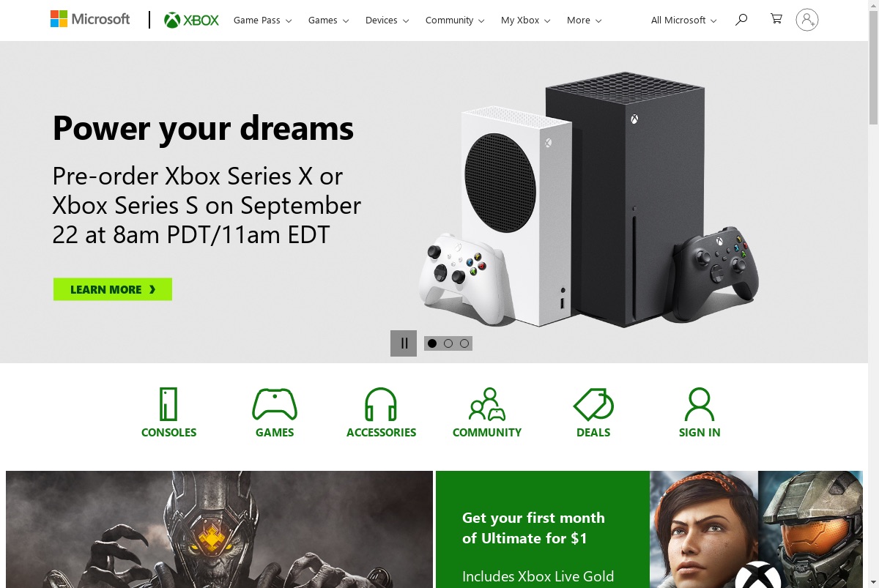View the shopping cart

pyautogui.click(x=776, y=19)
